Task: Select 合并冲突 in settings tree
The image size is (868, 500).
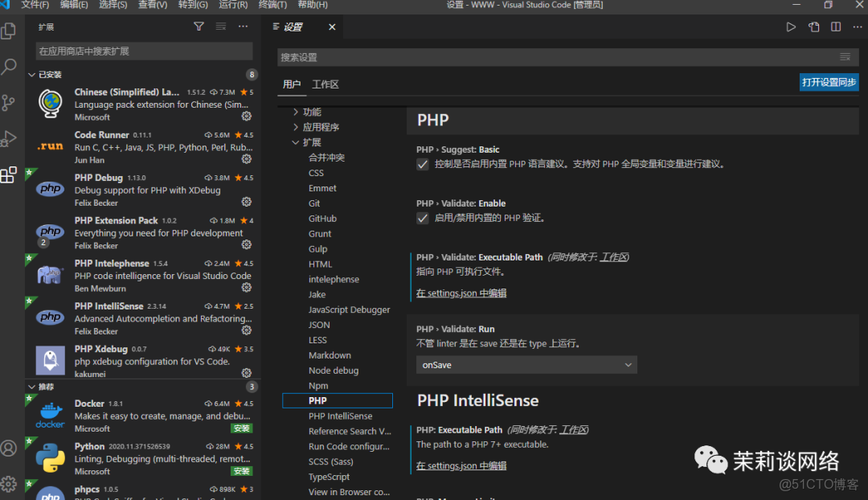Action: 326,158
